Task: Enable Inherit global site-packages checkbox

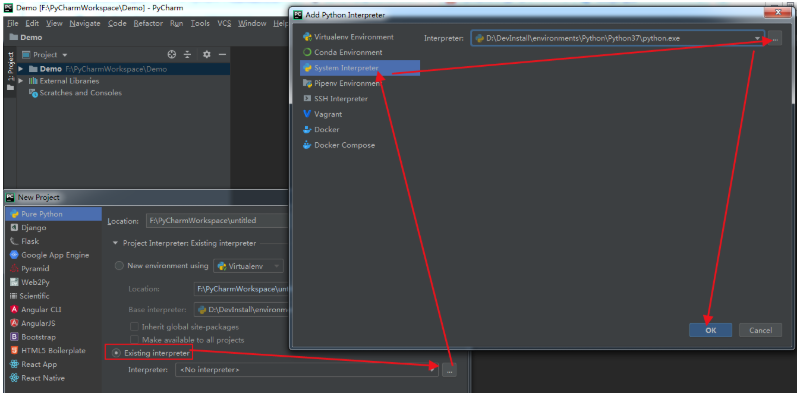Action: tap(135, 327)
